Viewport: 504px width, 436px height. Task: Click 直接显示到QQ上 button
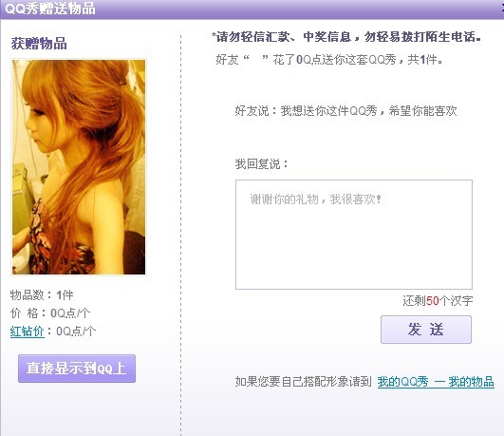click(77, 369)
